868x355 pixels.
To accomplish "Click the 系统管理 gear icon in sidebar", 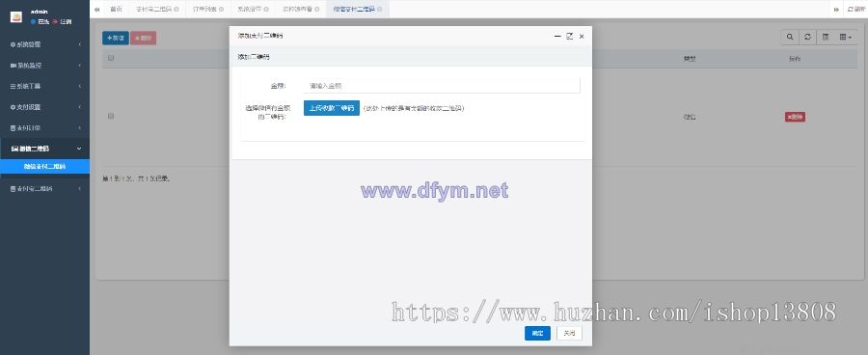I will (14, 44).
